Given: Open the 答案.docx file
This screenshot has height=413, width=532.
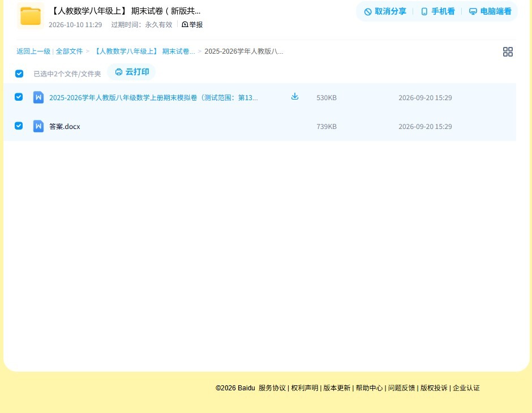Looking at the screenshot, I should coord(65,127).
